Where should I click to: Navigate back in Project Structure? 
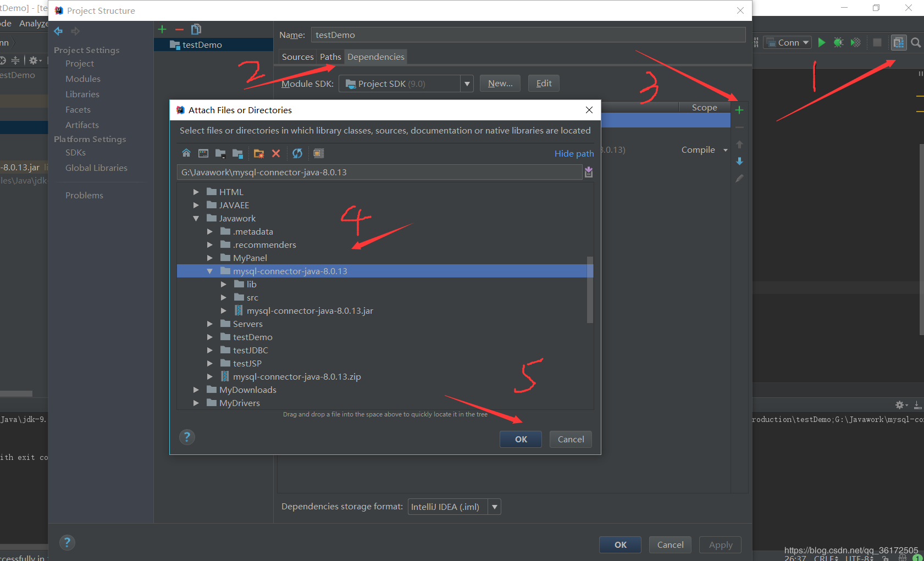[x=58, y=31]
